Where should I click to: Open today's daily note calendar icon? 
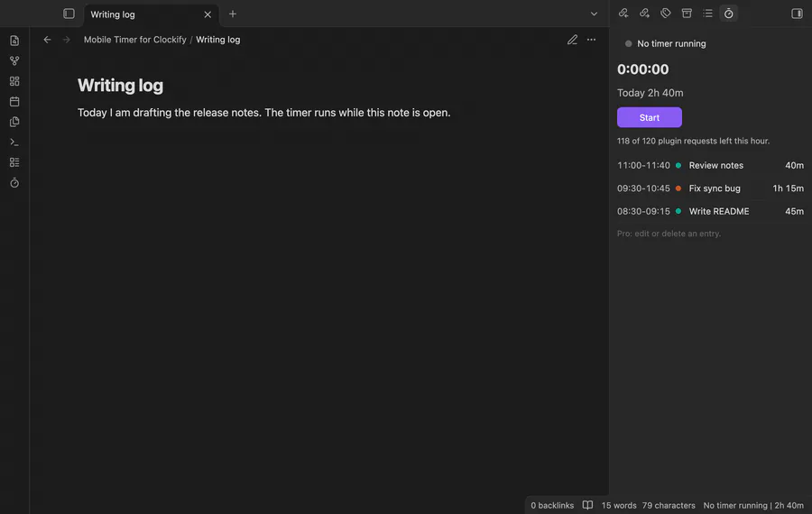(x=14, y=102)
